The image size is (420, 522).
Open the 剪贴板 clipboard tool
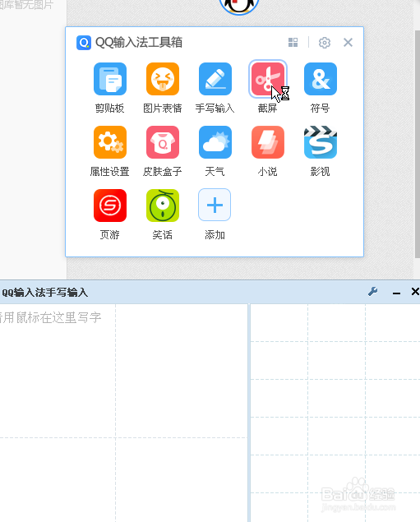pos(110,79)
